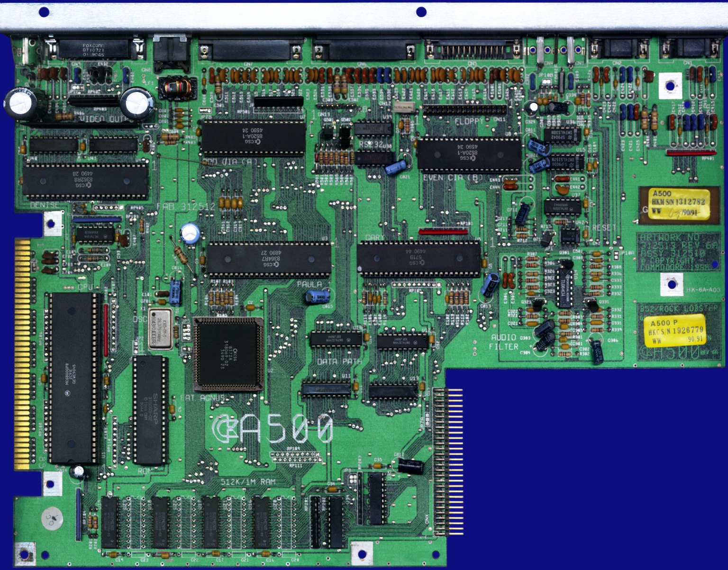This screenshot has width=728, height=570.
Task: Click the gold edge connector on left
Action: pos(22,354)
